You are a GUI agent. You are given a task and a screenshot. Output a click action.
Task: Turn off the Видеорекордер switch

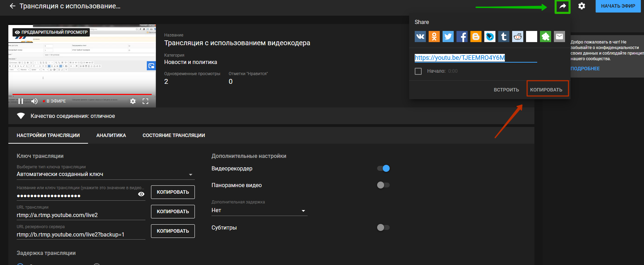pos(383,169)
